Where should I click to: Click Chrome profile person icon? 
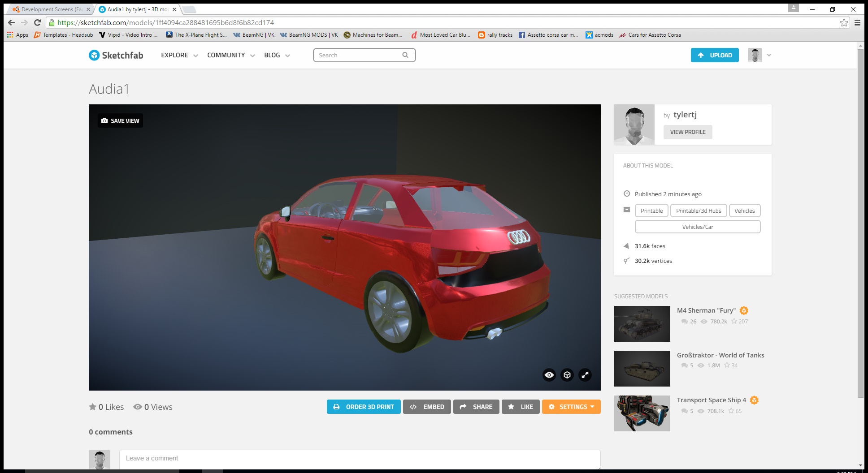point(794,8)
